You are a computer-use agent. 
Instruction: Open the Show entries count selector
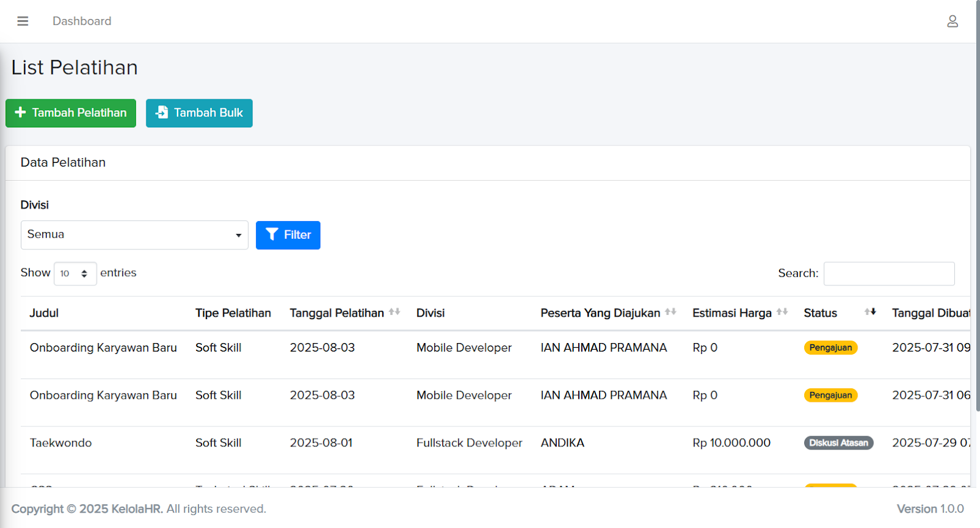click(x=75, y=274)
